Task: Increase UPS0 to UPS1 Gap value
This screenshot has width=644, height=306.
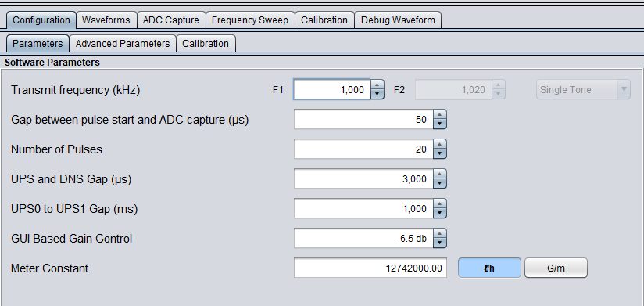Action: pos(440,204)
